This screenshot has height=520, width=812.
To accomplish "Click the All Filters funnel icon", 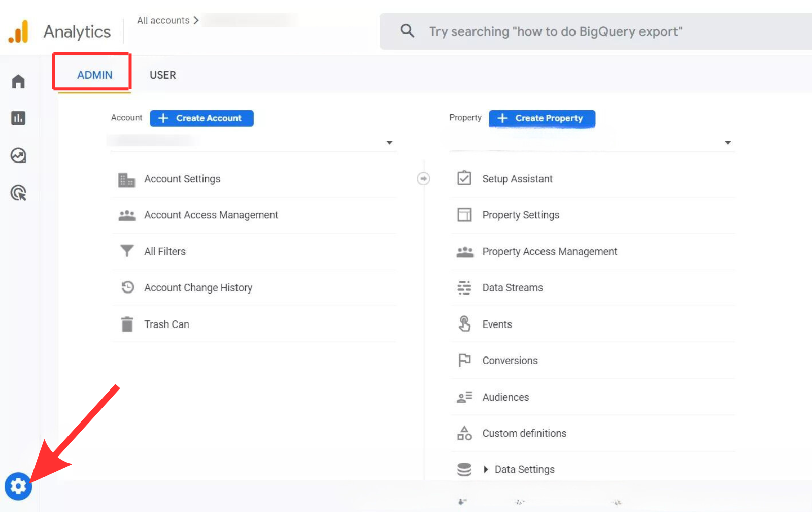I will coord(127,251).
